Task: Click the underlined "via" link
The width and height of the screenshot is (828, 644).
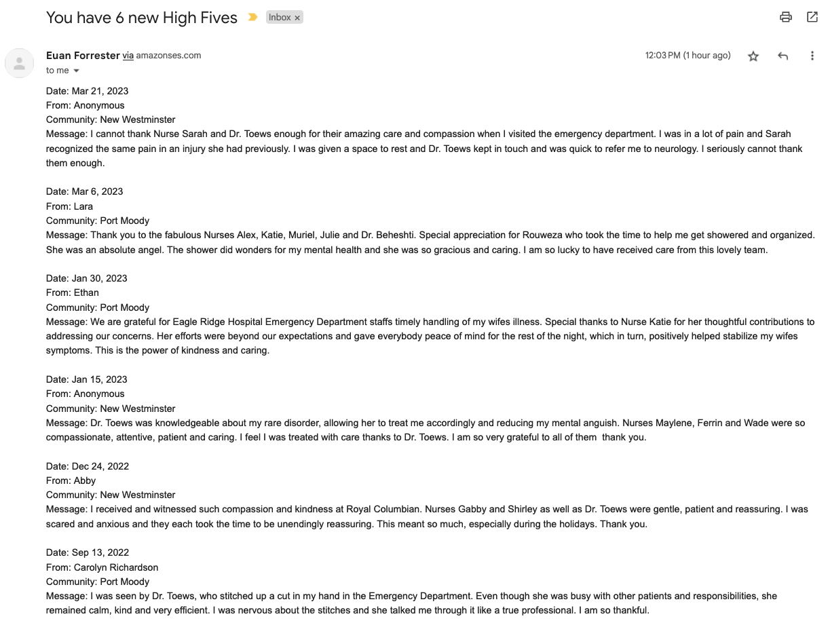Action: [x=128, y=56]
